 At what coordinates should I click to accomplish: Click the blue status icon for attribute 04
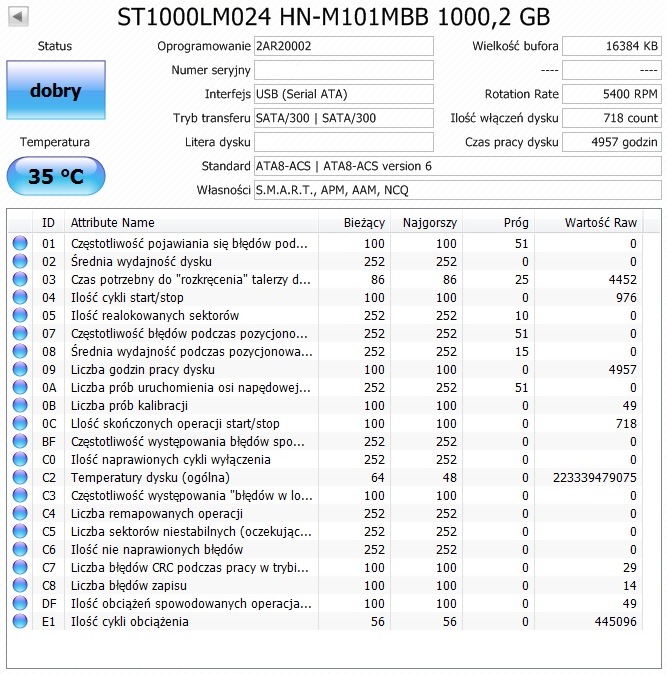coord(20,297)
